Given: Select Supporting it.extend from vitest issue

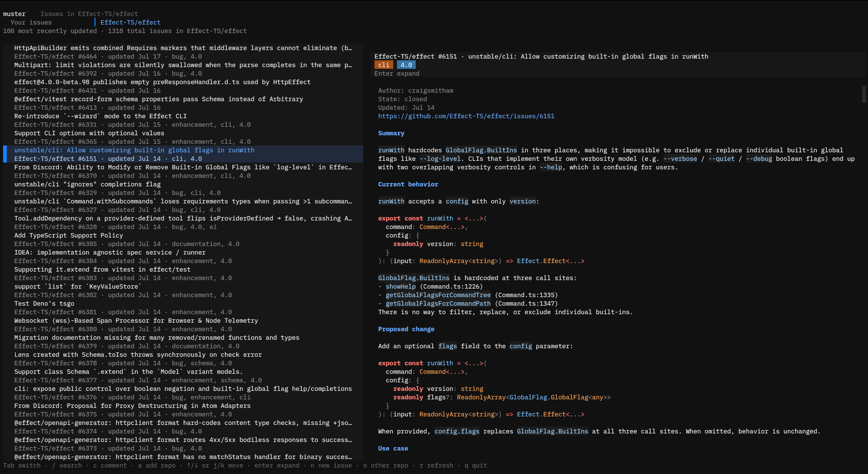Looking at the screenshot, I should pyautogui.click(x=183, y=274).
